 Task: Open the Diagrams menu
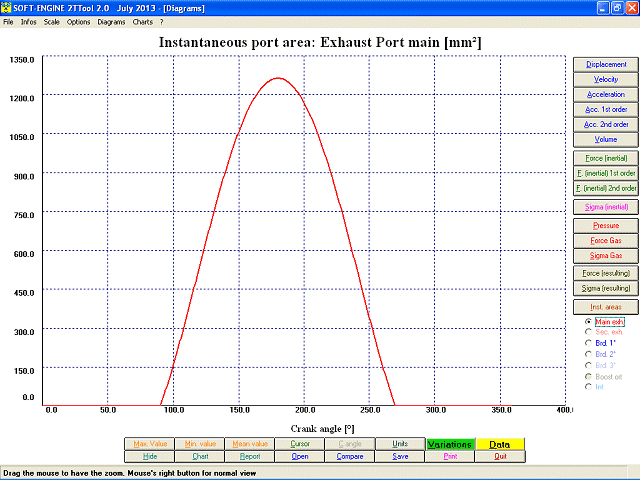[x=111, y=22]
